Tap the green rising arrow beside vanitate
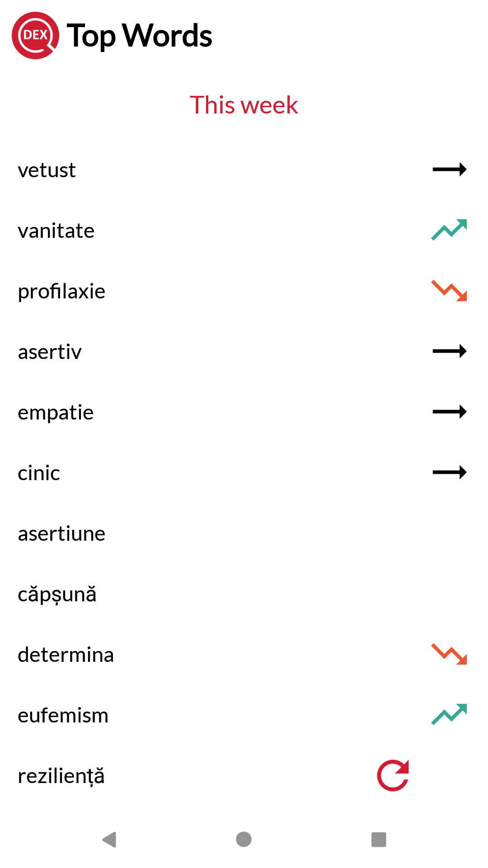Image resolution: width=488 pixels, height=868 pixels. (449, 230)
